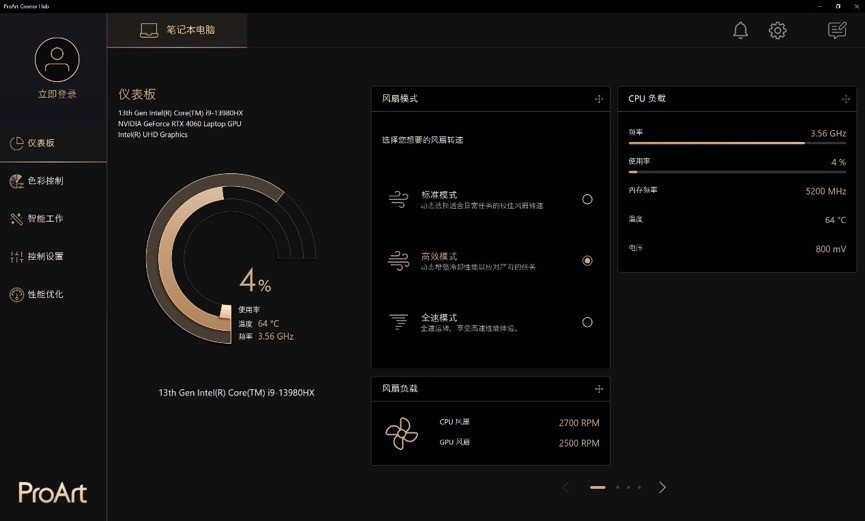Click the 仪表板 heading text
The width and height of the screenshot is (865, 521).
[x=137, y=94]
